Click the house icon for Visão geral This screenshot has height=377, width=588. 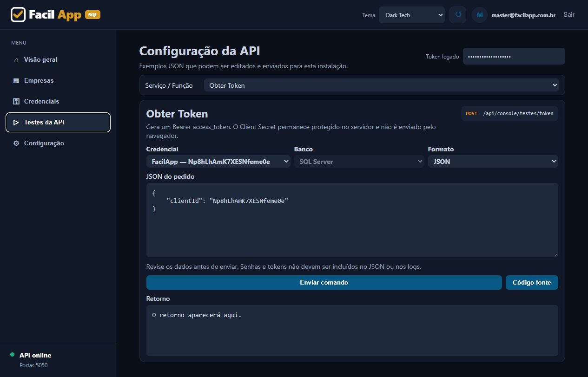pos(16,60)
